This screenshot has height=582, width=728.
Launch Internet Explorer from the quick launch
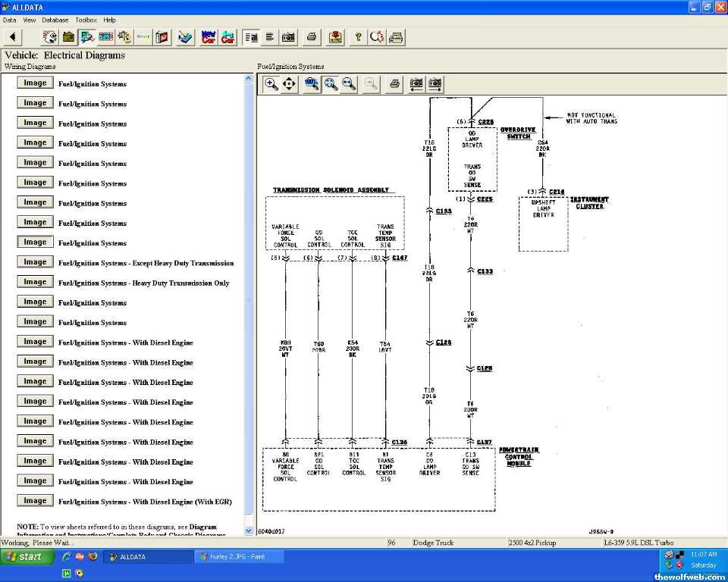click(67, 556)
